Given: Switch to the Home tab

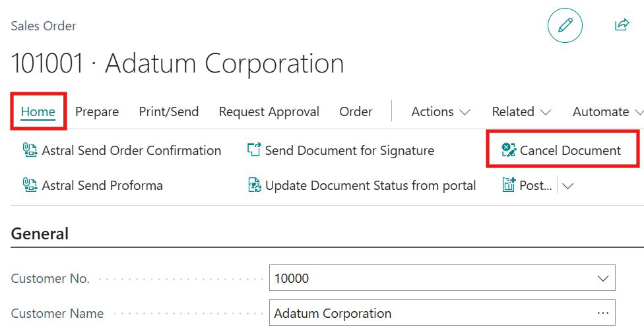Looking at the screenshot, I should [38, 112].
